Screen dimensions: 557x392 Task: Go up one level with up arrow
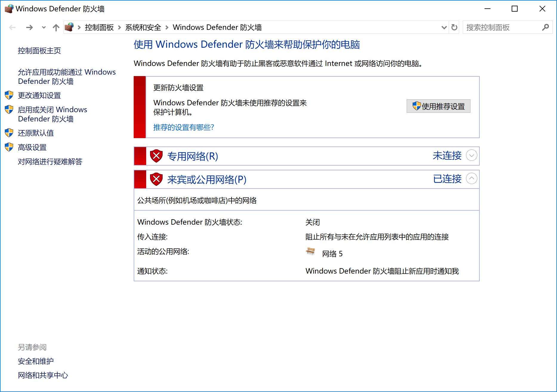click(x=56, y=27)
